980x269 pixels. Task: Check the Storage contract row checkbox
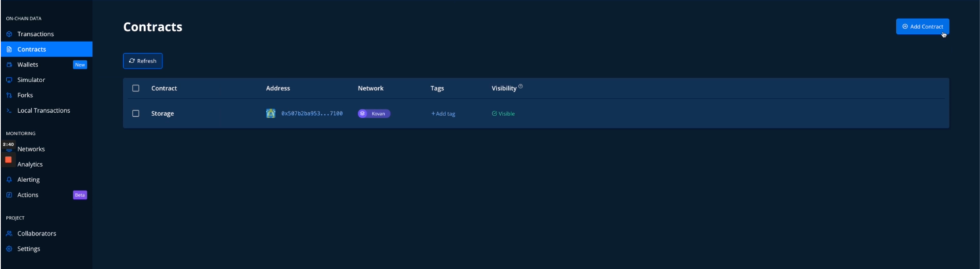coord(135,113)
